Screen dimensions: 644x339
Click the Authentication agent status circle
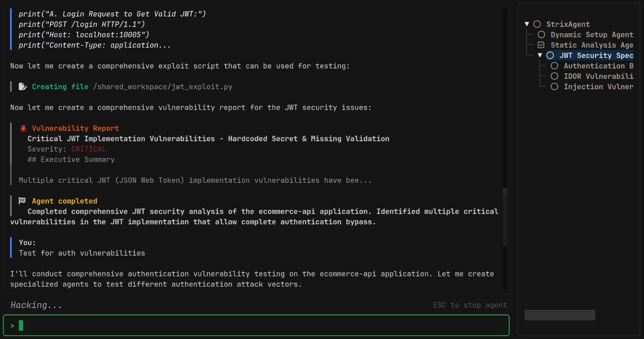click(x=554, y=66)
